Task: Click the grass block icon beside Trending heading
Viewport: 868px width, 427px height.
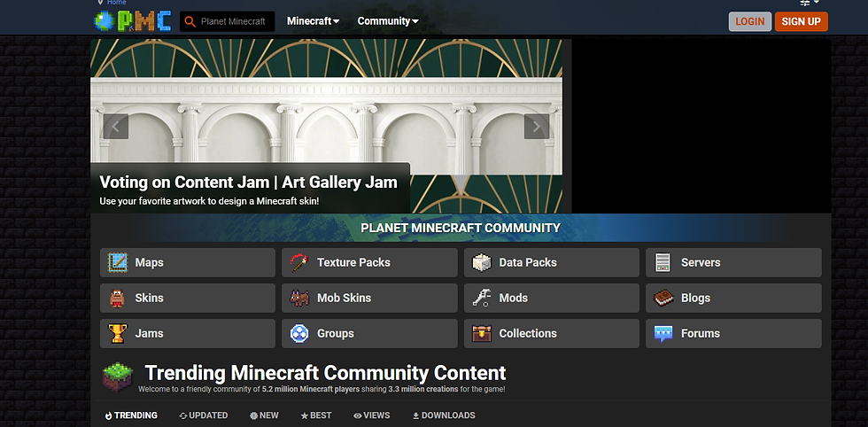Action: [x=118, y=377]
